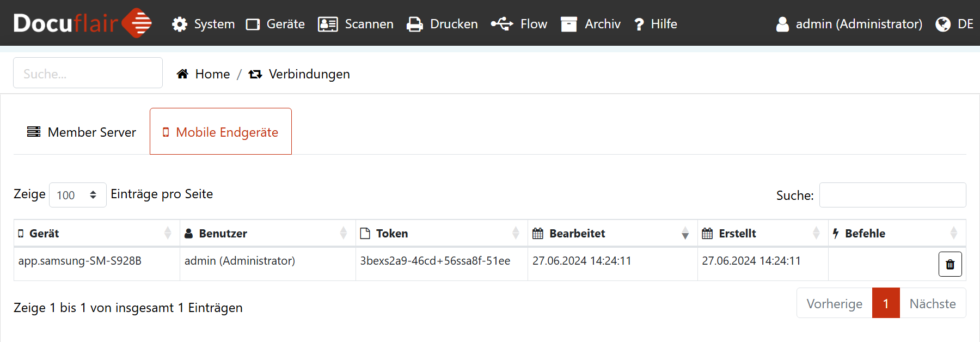Sort table by Erstellt column
The image size is (980, 342).
coord(763,233)
